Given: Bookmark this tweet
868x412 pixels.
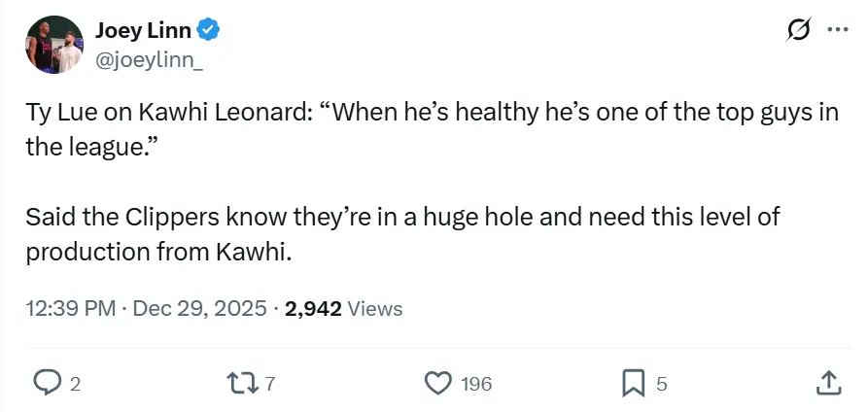Looking at the screenshot, I should [x=634, y=384].
